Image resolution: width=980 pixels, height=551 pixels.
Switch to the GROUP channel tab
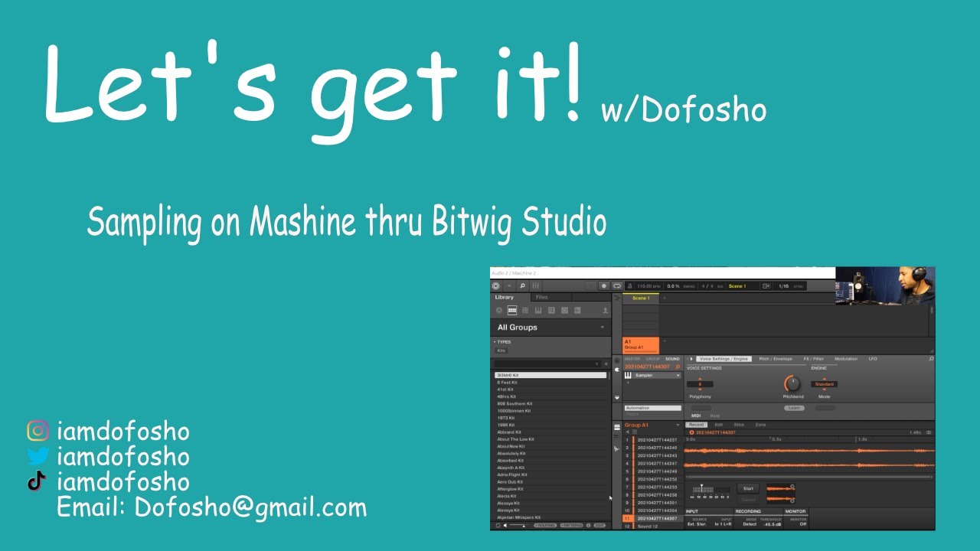coord(653,359)
